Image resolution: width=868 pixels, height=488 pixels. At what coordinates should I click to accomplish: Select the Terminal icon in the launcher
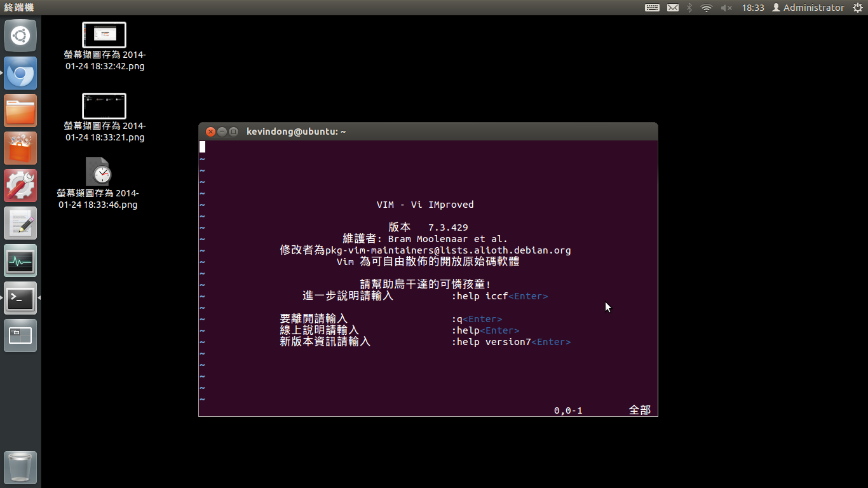(x=20, y=298)
